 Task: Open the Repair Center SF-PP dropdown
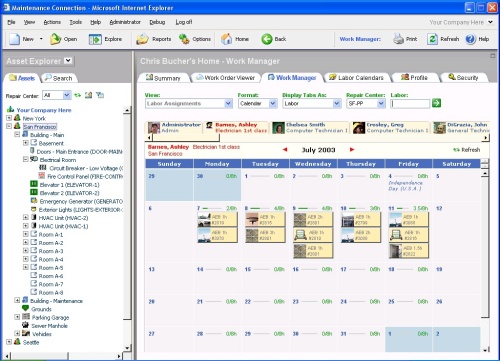point(366,104)
